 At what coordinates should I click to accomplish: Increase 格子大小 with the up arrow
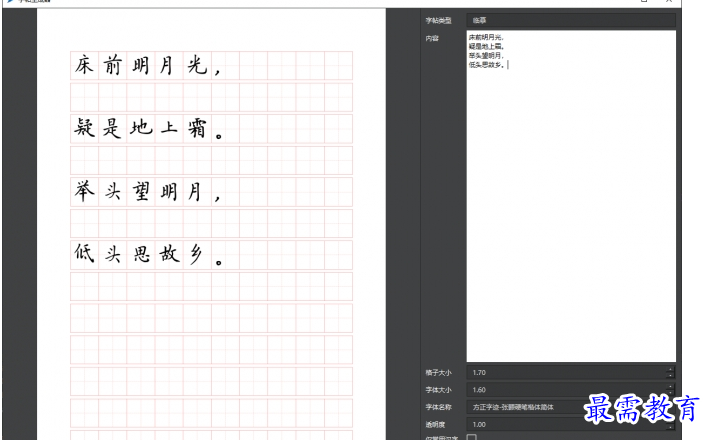click(x=671, y=370)
